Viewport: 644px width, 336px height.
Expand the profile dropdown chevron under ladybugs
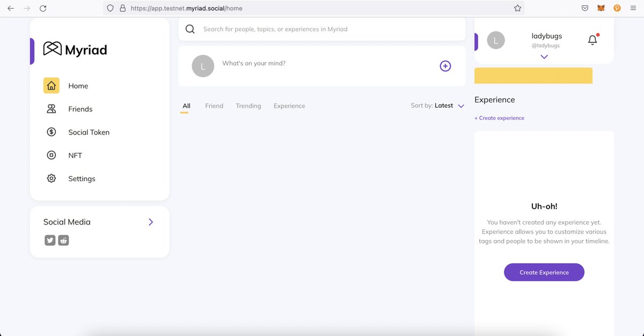544,57
